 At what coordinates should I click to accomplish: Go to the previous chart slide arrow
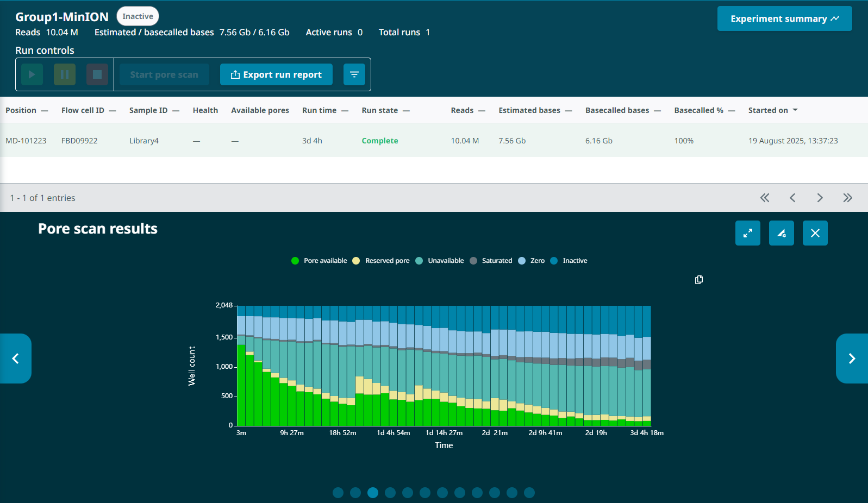click(x=16, y=359)
